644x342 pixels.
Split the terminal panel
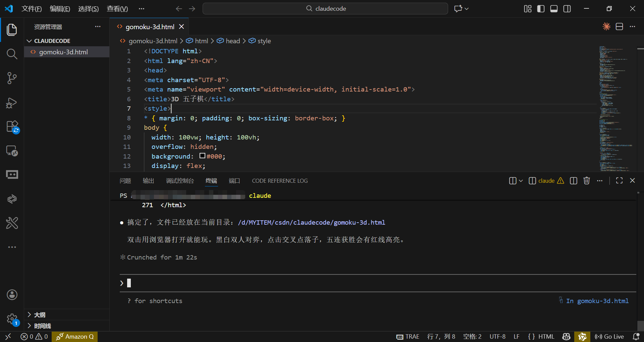click(574, 181)
